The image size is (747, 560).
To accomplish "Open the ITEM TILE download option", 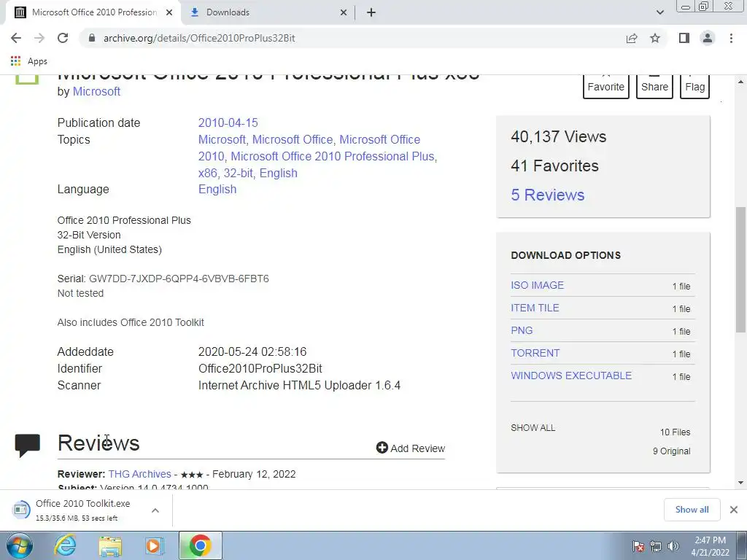I will (x=535, y=308).
